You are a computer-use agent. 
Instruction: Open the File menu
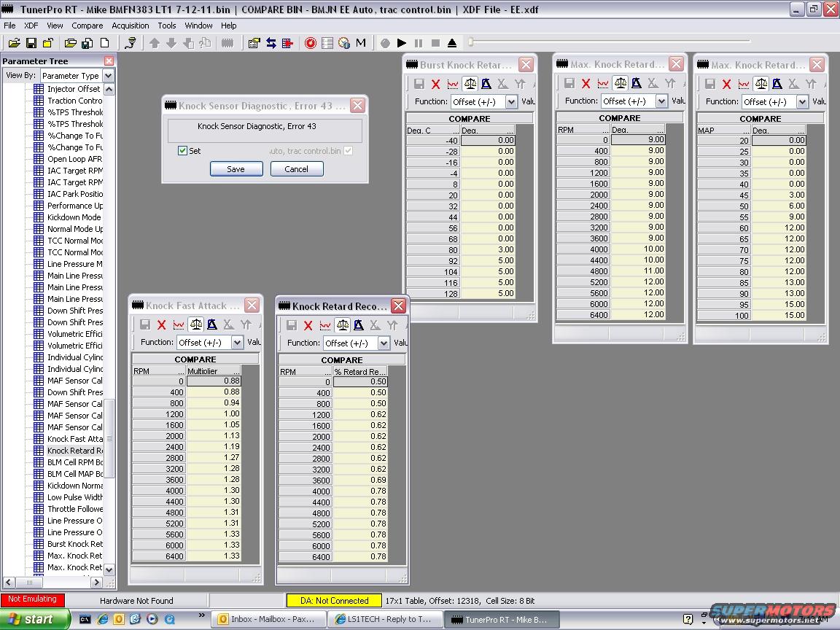[9, 26]
